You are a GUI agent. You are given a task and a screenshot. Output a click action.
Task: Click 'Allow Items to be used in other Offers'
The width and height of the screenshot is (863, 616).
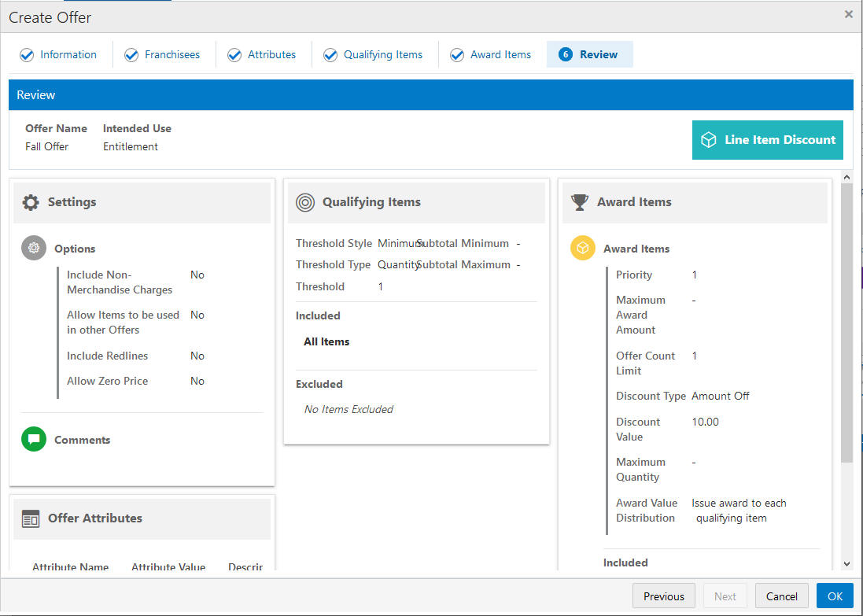click(124, 322)
